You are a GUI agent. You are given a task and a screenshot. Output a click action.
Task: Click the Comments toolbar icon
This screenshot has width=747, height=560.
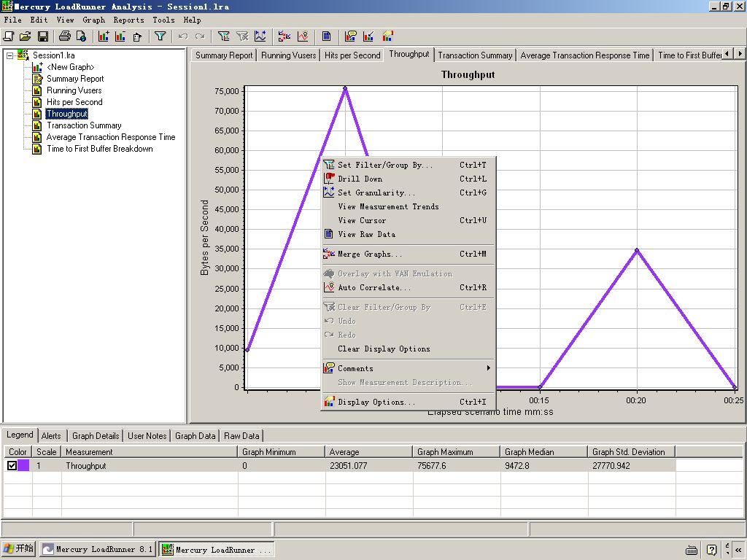pyautogui.click(x=351, y=36)
